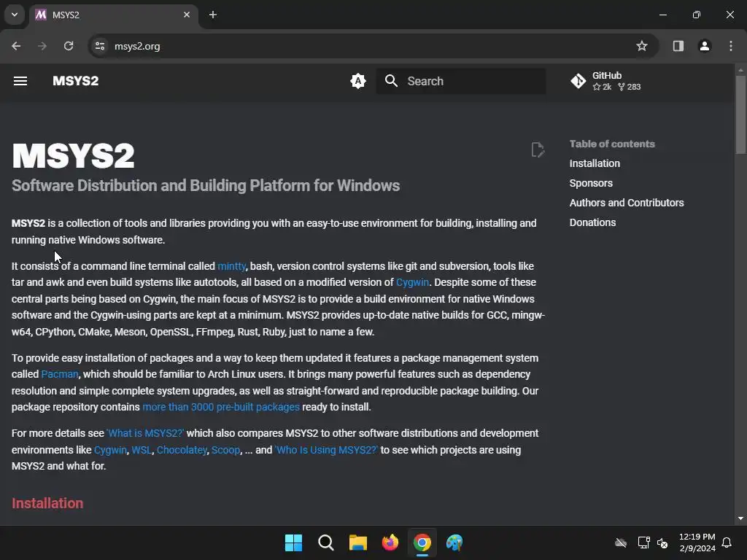Click the MSYS2 site title in header

(x=75, y=81)
